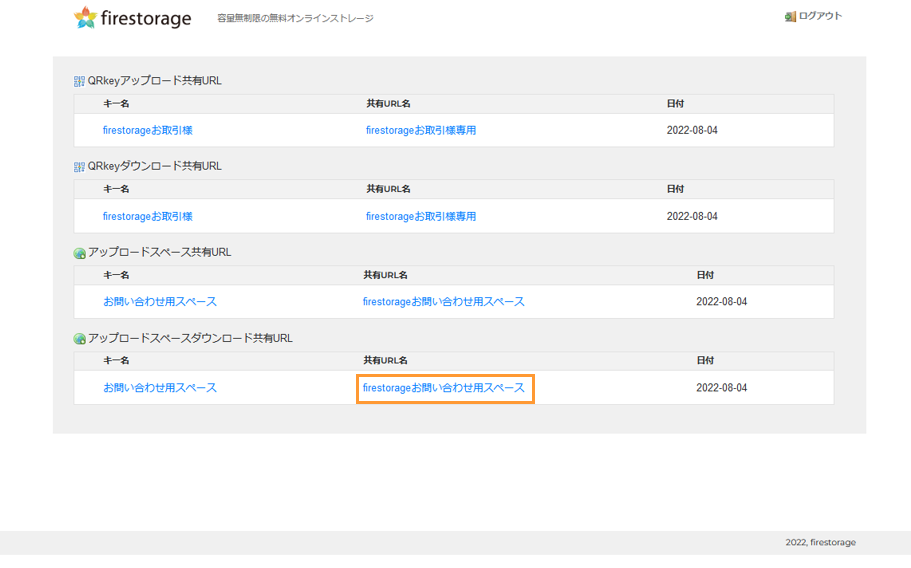Click 日付 header in QRkeyアップロード table
This screenshot has width=911, height=568.
675,103
